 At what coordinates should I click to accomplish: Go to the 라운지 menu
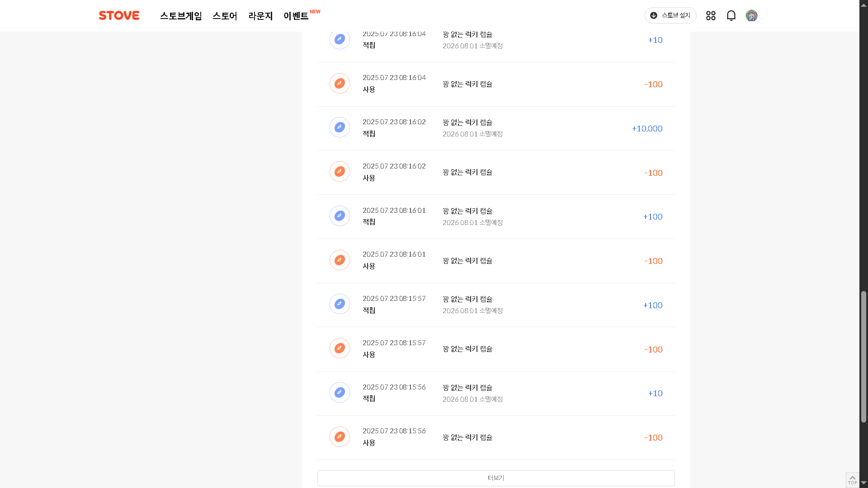(x=260, y=16)
